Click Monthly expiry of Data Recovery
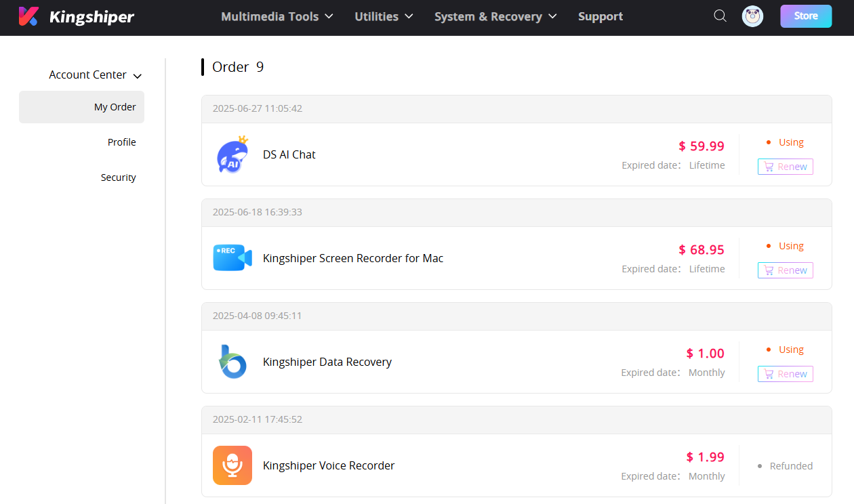Screen dimensions: 854x504 tap(707, 373)
